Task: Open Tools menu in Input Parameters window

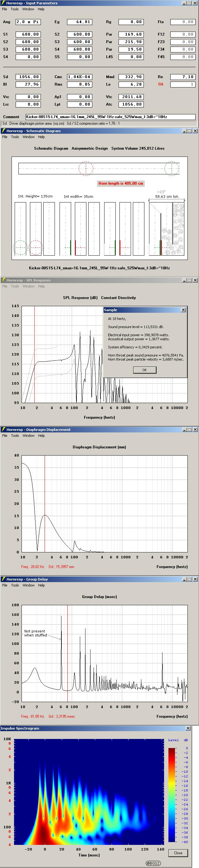Action: point(14,9)
